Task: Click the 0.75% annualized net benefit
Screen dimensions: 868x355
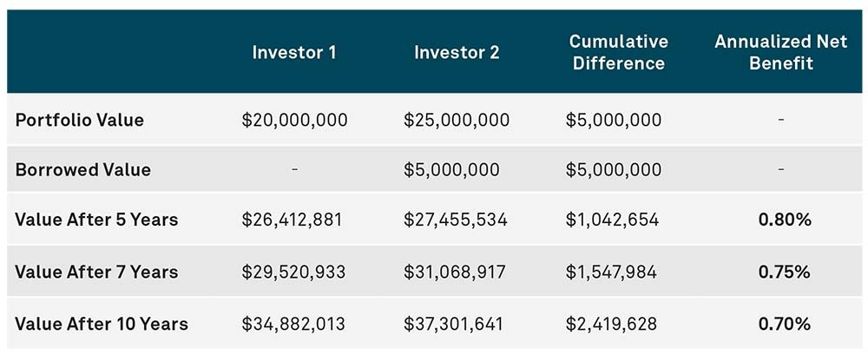Action: 784,273
